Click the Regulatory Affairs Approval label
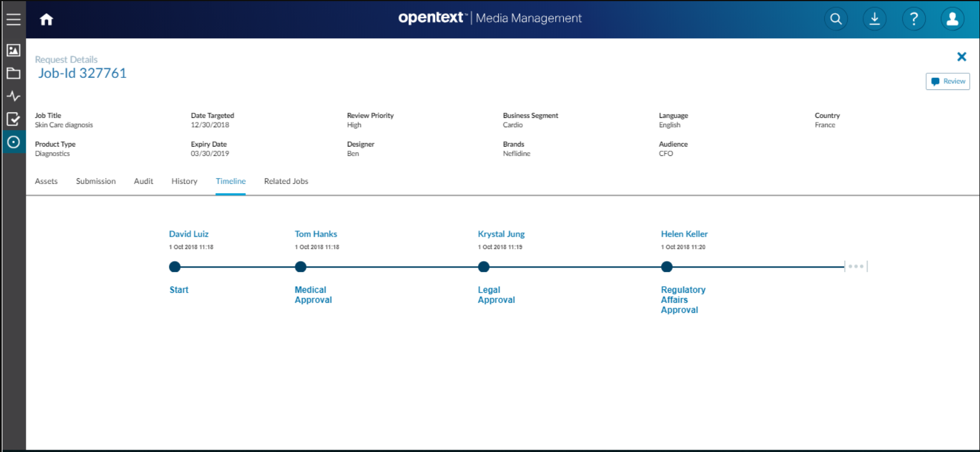The height and width of the screenshot is (452, 980). (x=683, y=300)
